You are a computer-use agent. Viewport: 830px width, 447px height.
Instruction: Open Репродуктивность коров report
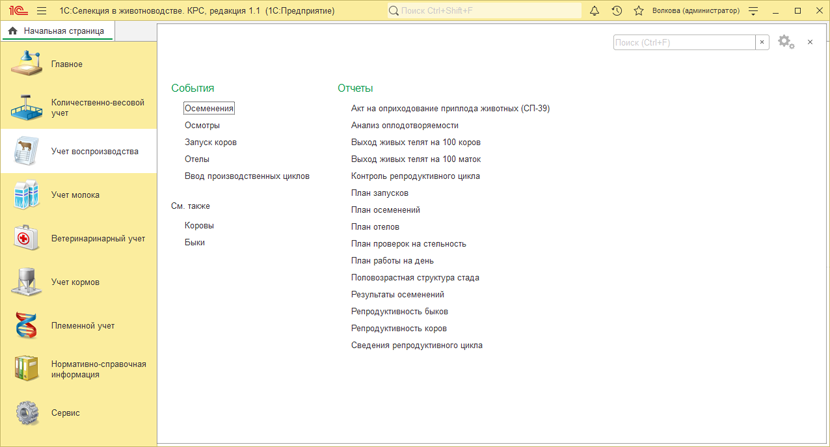tap(398, 328)
